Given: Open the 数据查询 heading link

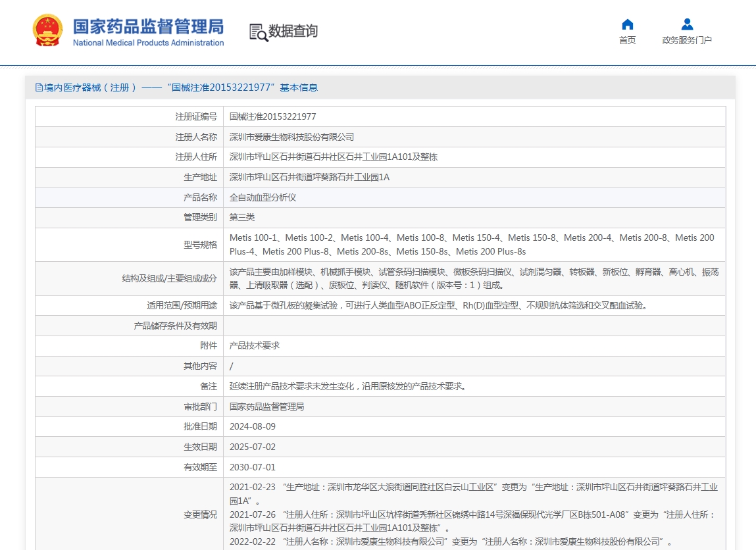Looking at the screenshot, I should (293, 31).
